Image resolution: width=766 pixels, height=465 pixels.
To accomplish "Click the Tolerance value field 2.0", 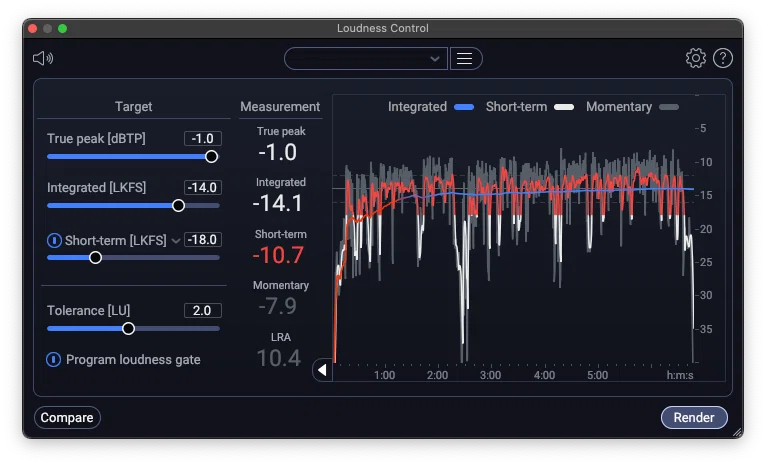I will coord(203,310).
